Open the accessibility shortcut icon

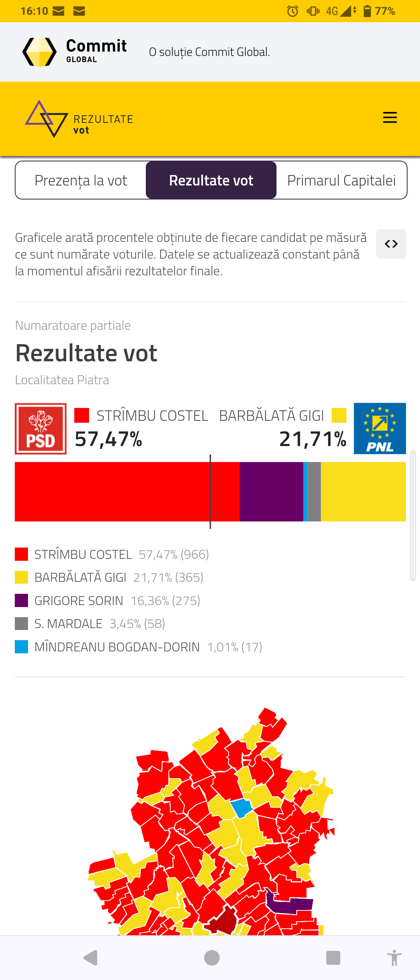point(394,957)
